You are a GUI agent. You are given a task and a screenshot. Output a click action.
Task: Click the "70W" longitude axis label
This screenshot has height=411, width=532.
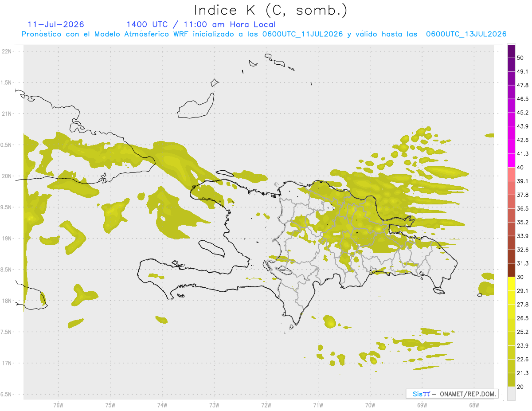pos(370,405)
